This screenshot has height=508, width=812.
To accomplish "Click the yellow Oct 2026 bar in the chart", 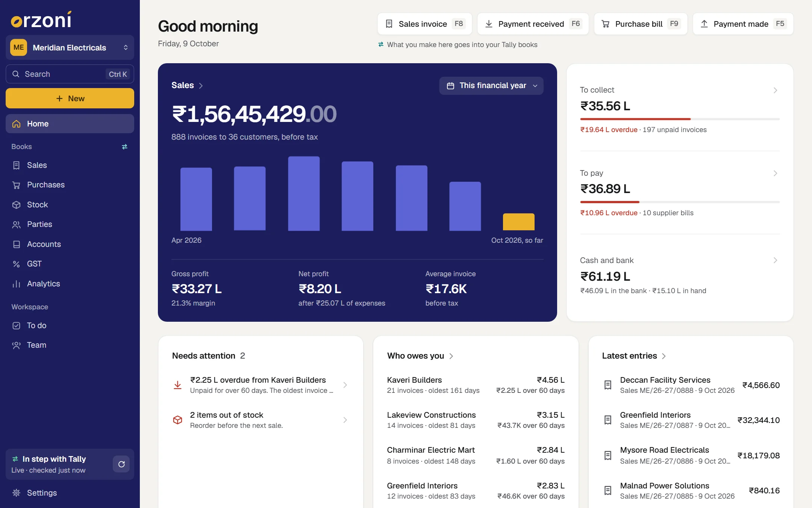I will point(519,222).
